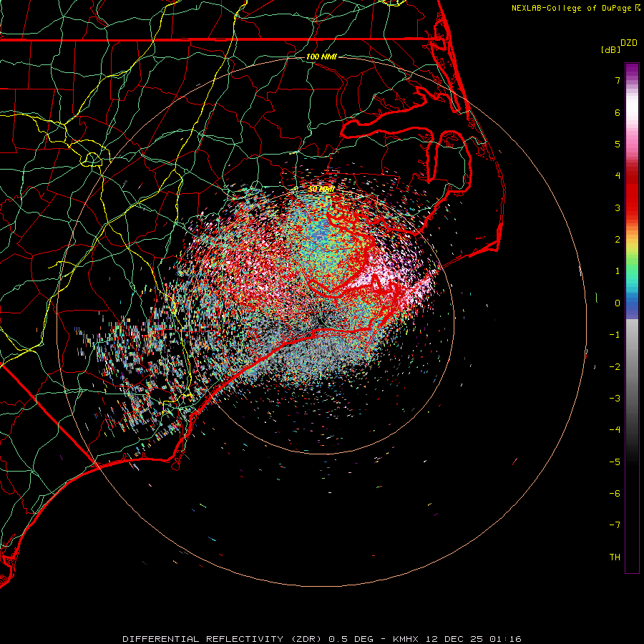Click the 3 dB scale value

pyautogui.click(x=618, y=208)
